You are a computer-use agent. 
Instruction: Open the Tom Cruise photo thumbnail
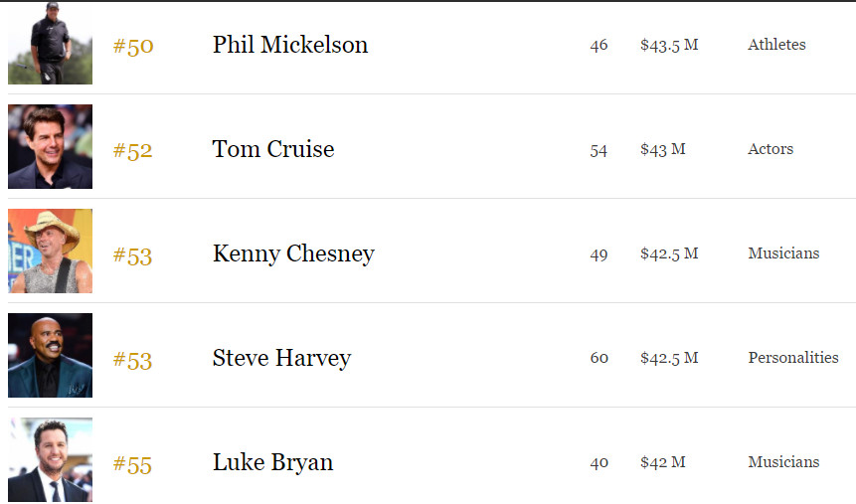(51, 146)
